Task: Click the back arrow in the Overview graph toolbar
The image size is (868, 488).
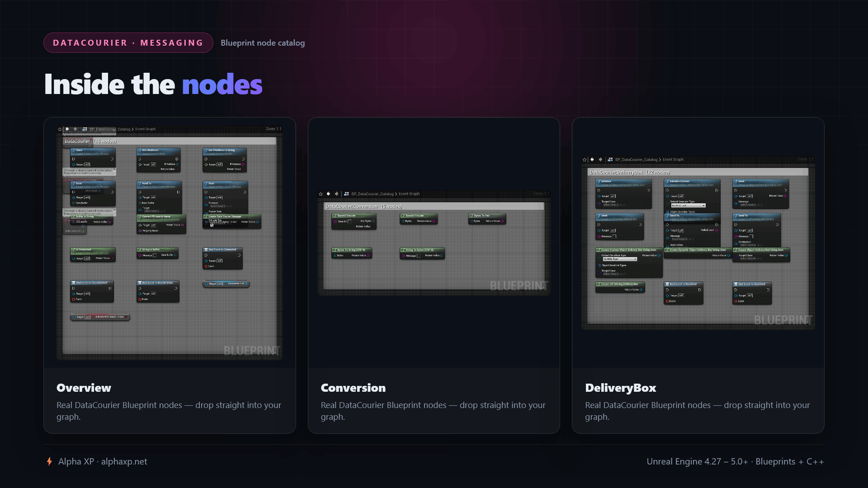Action: pos(67,129)
